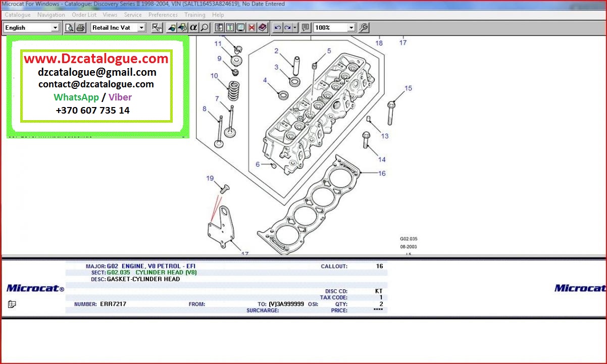Open the Help menu
This screenshot has height=364, width=607.
tap(218, 15)
